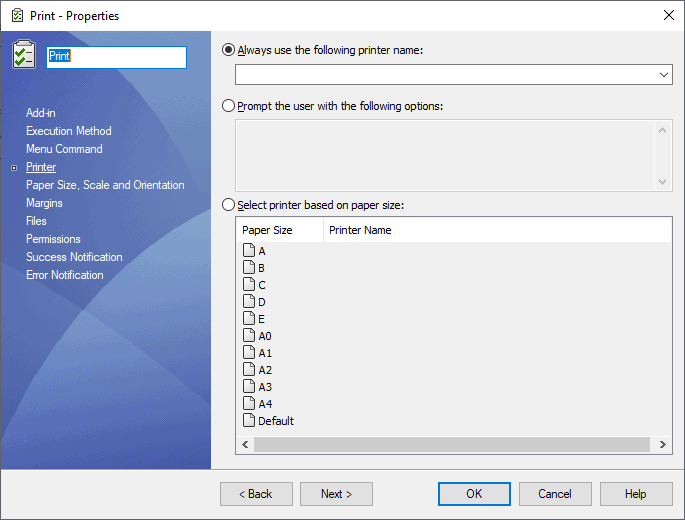
Task: Click the horizontal scrollbar track in paper list
Action: click(x=452, y=444)
